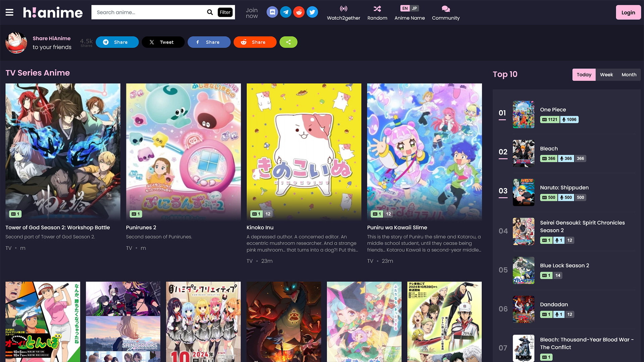
Task: Open Watch2gether from header
Action: (343, 13)
